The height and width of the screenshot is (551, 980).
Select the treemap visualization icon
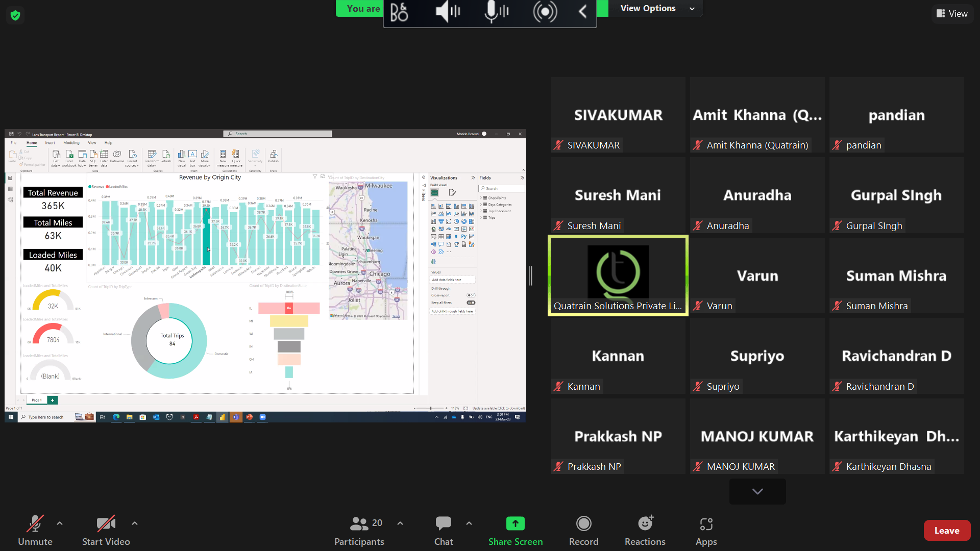tap(472, 221)
